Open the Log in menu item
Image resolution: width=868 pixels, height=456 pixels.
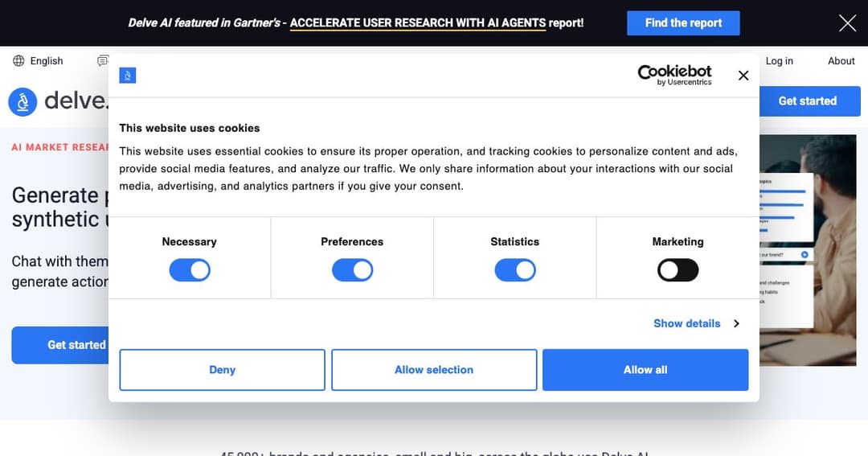(x=780, y=61)
